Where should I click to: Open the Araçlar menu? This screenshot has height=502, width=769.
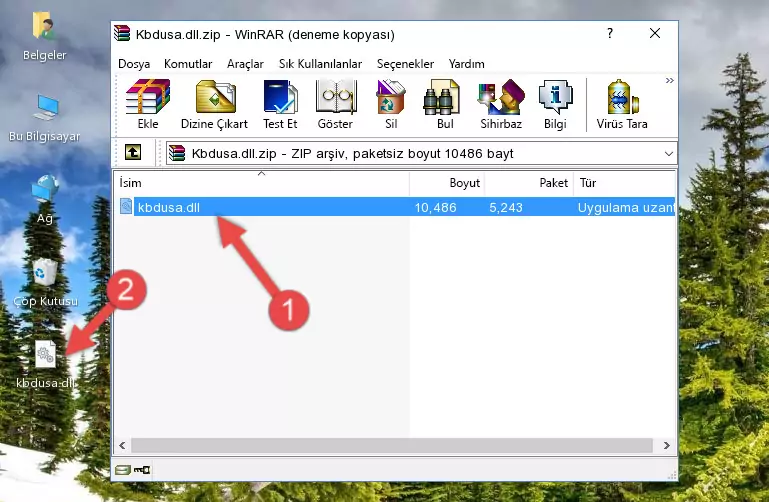pos(245,64)
